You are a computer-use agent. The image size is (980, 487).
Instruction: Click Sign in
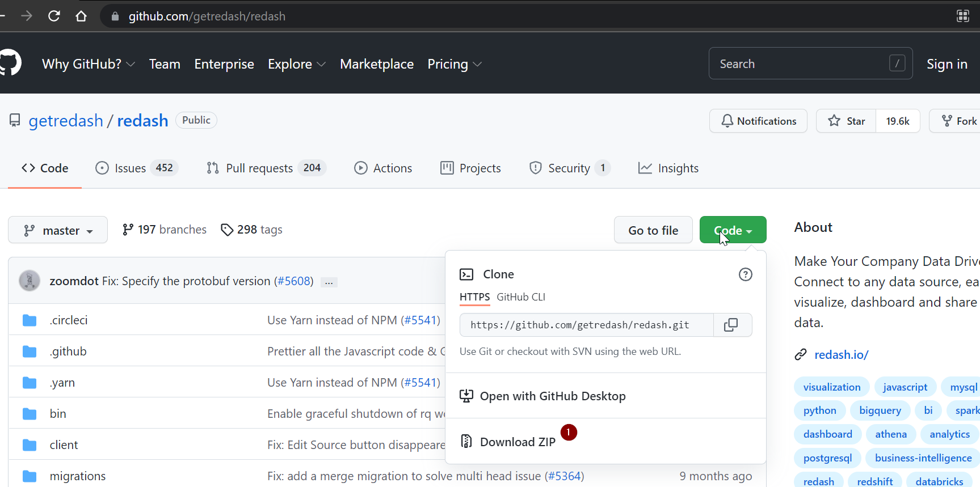pyautogui.click(x=947, y=64)
